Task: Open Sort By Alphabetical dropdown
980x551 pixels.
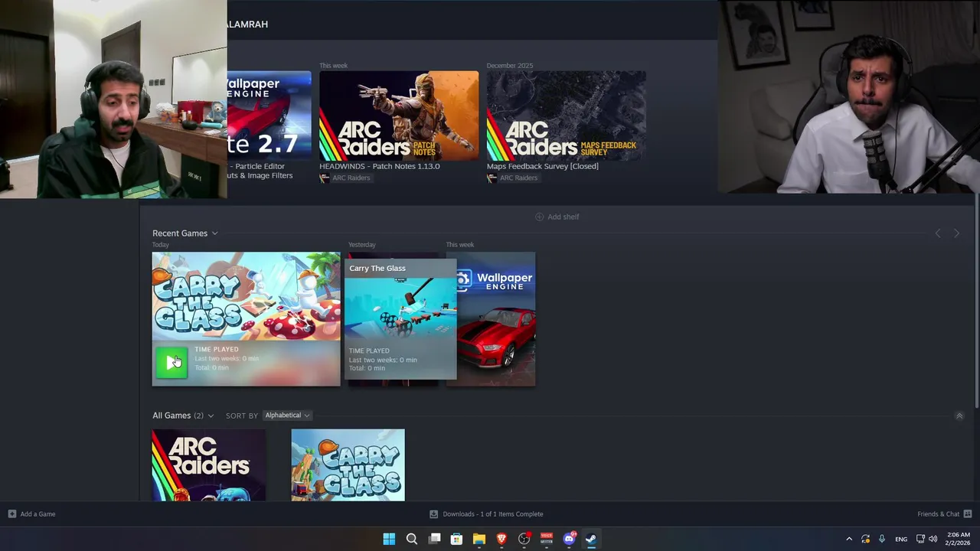Action: (x=287, y=416)
